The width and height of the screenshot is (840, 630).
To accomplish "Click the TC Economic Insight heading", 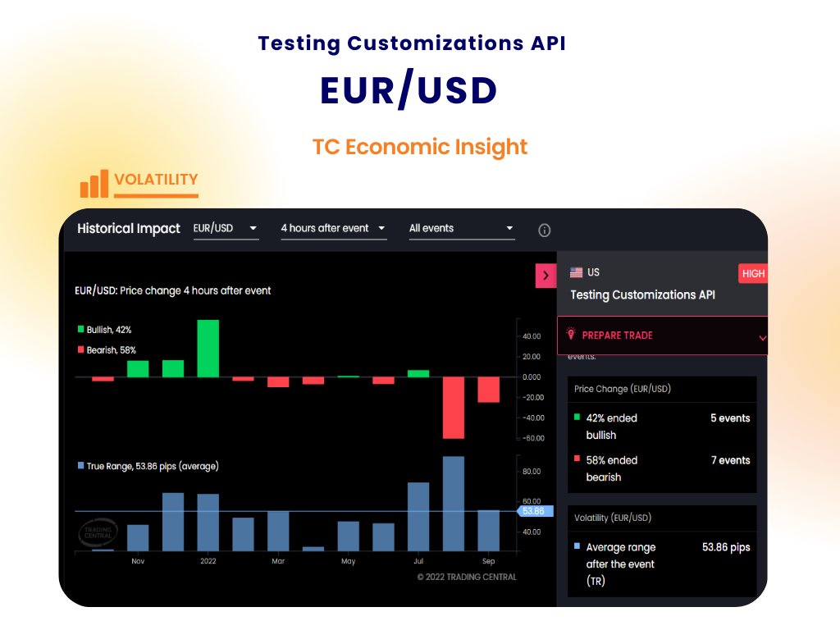I will (x=420, y=147).
